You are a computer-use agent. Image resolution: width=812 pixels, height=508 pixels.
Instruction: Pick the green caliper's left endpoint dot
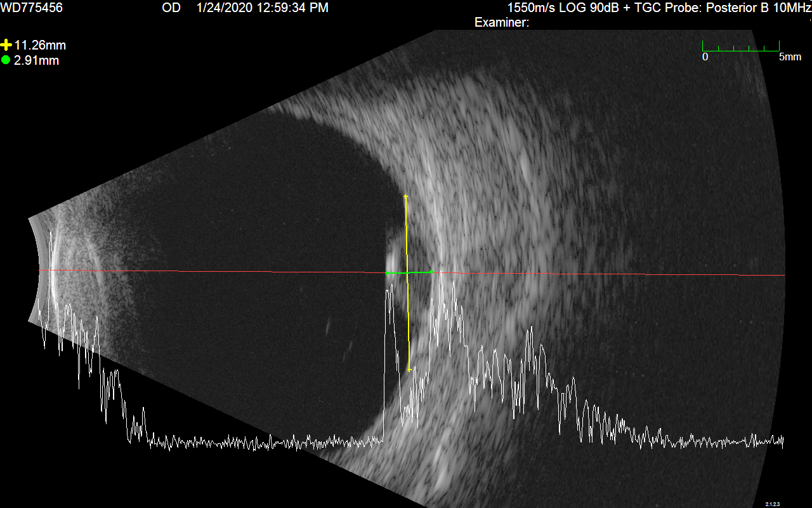point(388,273)
